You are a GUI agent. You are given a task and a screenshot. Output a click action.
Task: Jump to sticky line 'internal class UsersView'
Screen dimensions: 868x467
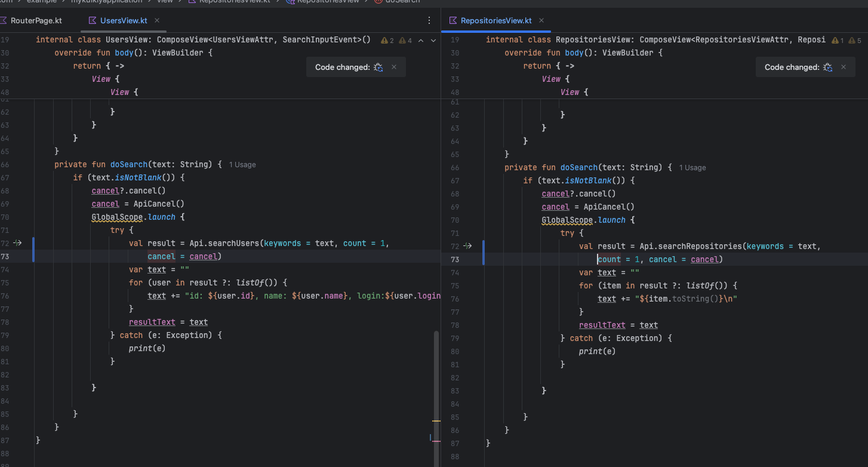[x=203, y=40]
